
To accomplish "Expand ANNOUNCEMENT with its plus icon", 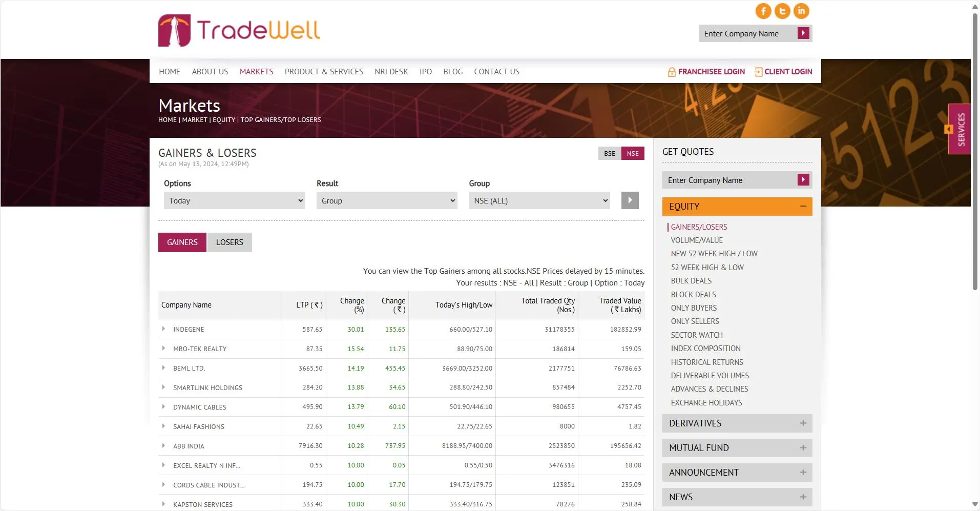I will (x=803, y=473).
